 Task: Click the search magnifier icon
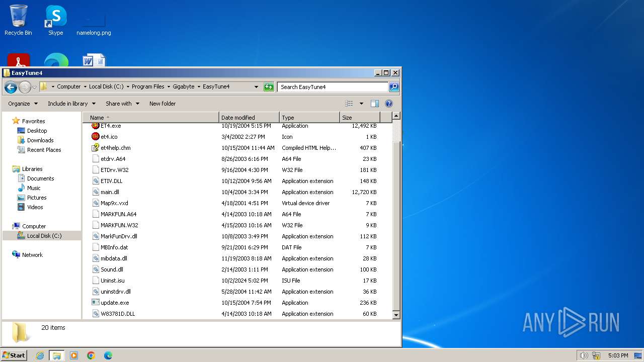tap(394, 87)
